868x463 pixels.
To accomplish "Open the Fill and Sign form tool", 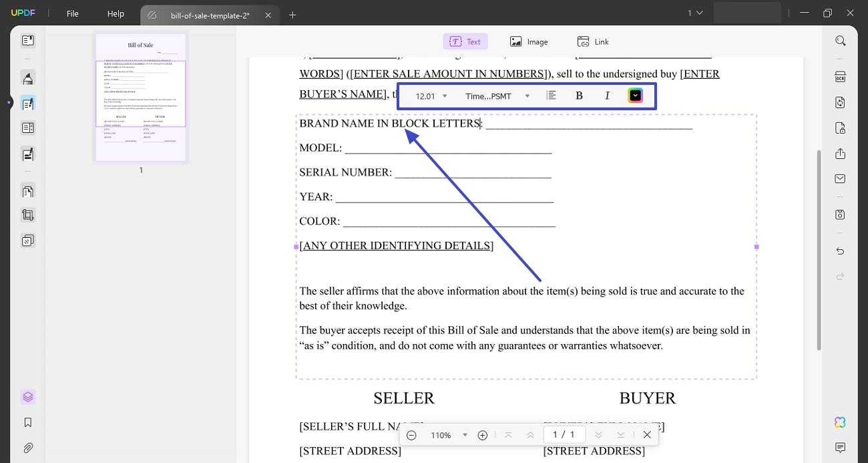I will [27, 154].
